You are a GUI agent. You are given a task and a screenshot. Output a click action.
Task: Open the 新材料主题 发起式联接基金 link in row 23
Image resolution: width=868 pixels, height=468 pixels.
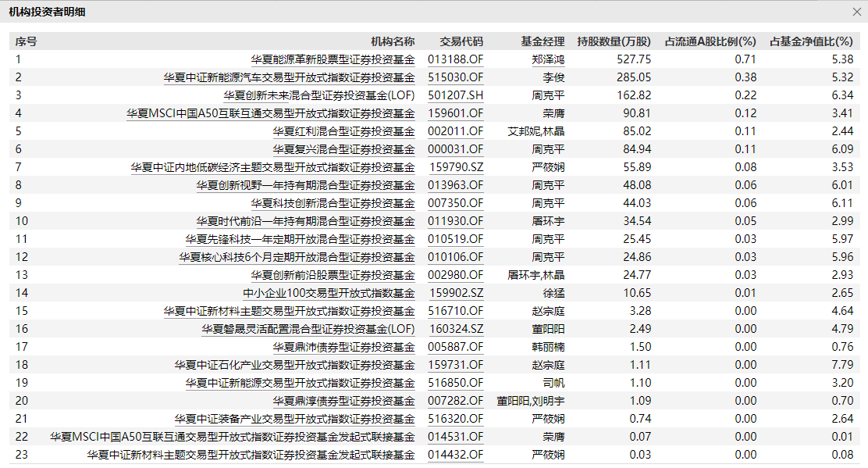[x=251, y=455]
